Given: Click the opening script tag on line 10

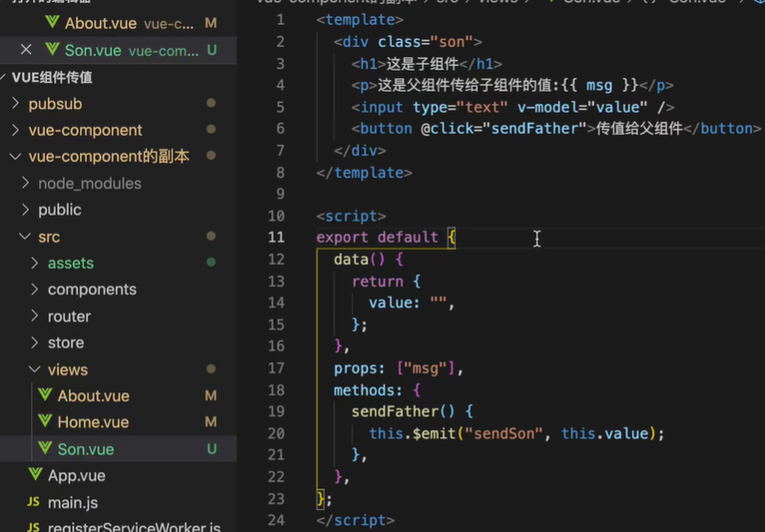Looking at the screenshot, I should tap(351, 216).
